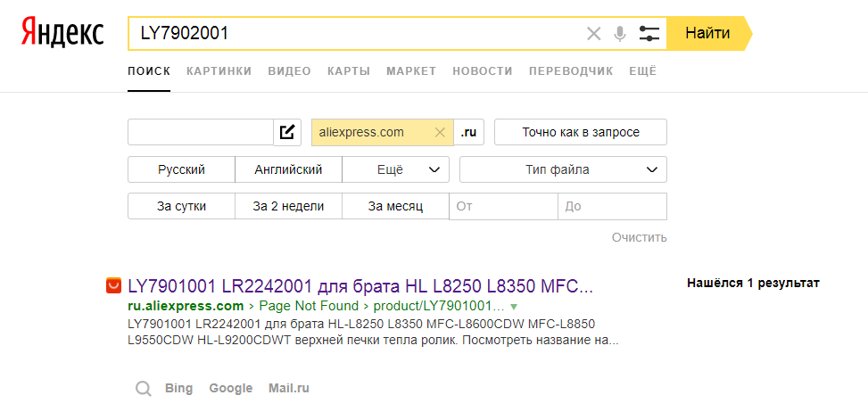Click the region edit pencil icon
Viewport: 868px width, 420px height.
click(287, 132)
